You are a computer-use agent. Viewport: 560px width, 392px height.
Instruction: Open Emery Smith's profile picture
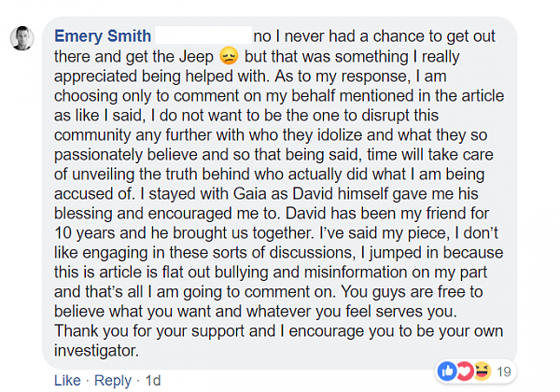[23, 38]
